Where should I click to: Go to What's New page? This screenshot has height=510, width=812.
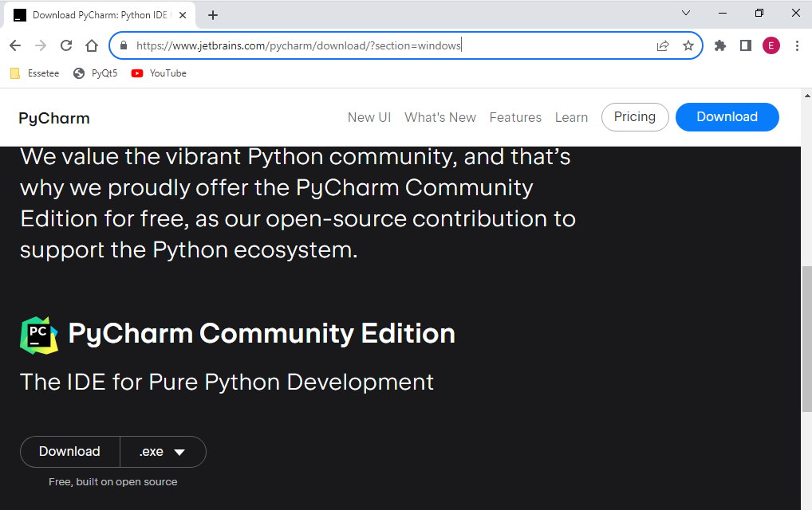pos(440,117)
